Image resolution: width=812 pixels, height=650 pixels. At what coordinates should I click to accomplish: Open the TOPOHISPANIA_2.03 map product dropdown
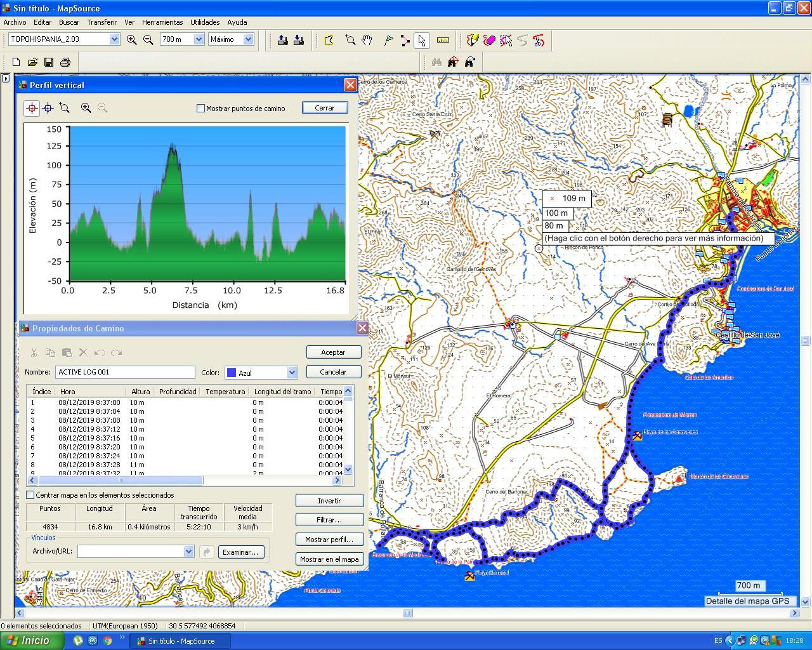[x=114, y=39]
